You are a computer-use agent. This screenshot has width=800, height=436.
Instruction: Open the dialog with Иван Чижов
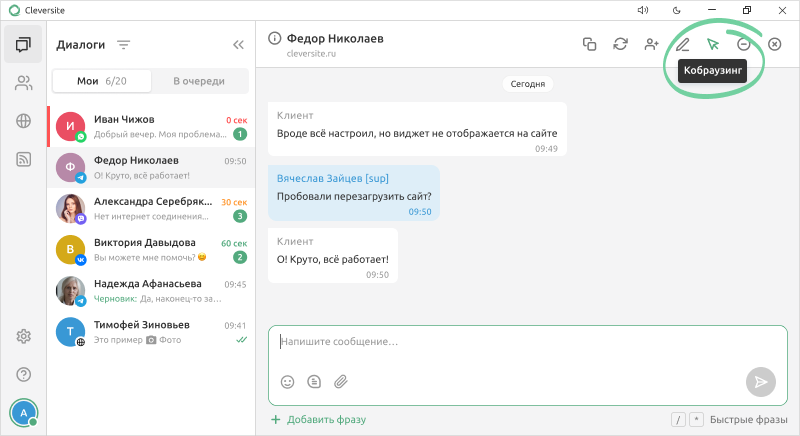click(151, 126)
